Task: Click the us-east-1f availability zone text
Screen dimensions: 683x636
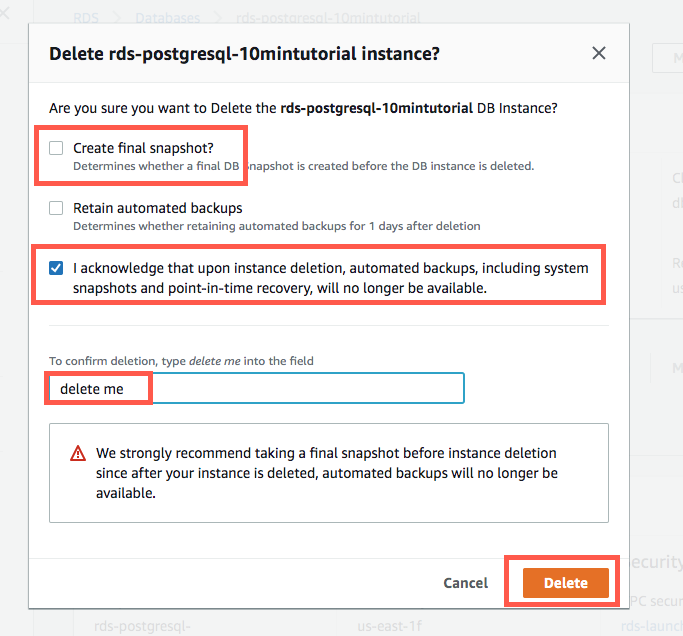Action: point(390,626)
